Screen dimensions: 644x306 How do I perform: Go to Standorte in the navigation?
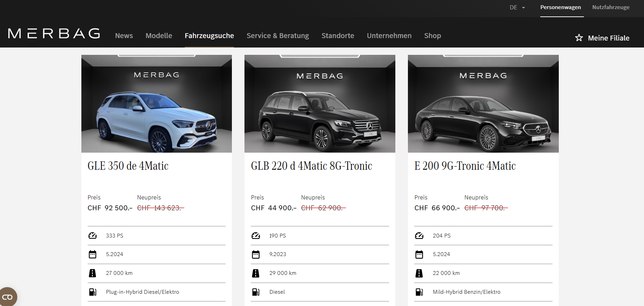pyautogui.click(x=338, y=36)
